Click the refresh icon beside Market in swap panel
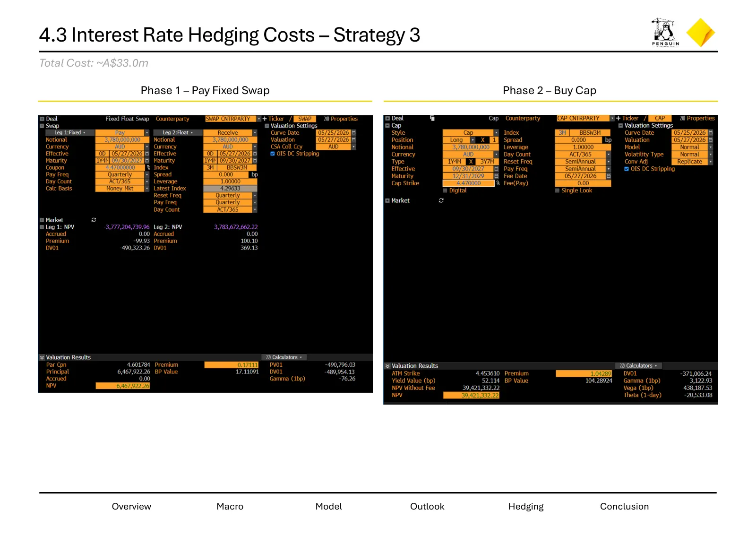This screenshot has height=536, width=756. coord(94,220)
